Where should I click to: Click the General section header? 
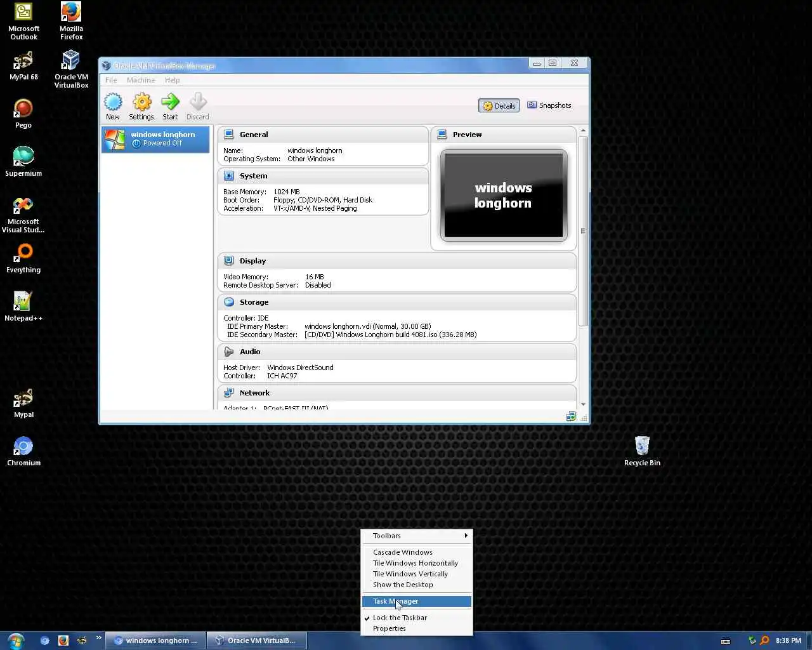pyautogui.click(x=323, y=135)
